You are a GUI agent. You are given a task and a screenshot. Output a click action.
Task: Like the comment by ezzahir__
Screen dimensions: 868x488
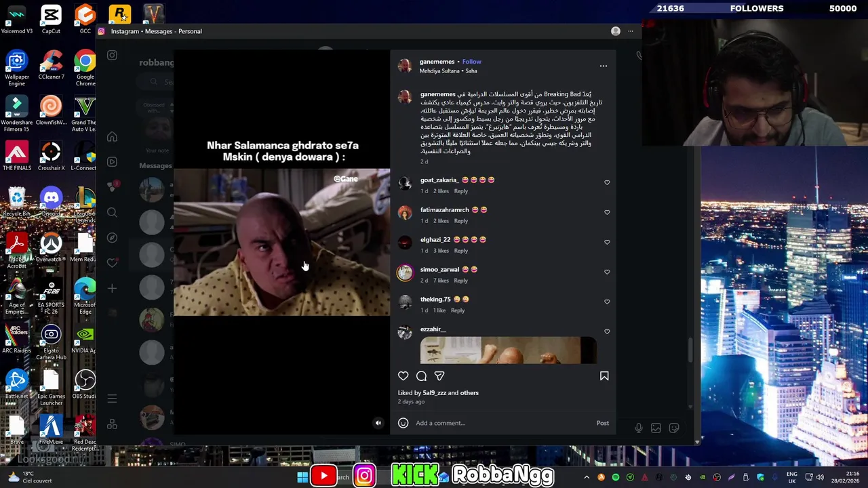click(x=607, y=331)
